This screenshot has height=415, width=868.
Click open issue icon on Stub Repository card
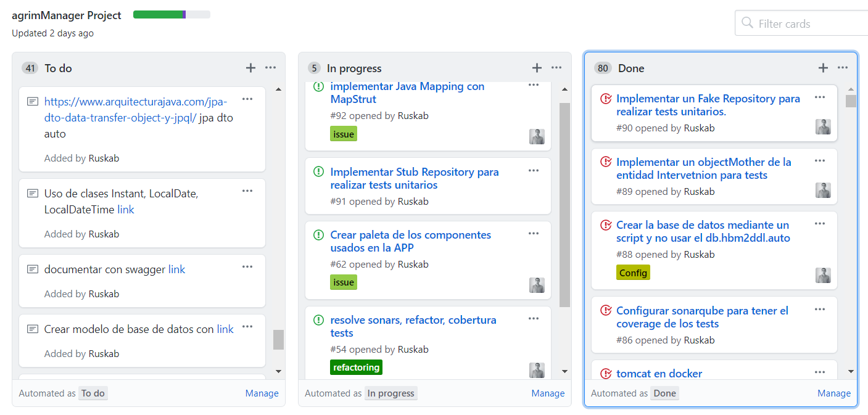[318, 172]
